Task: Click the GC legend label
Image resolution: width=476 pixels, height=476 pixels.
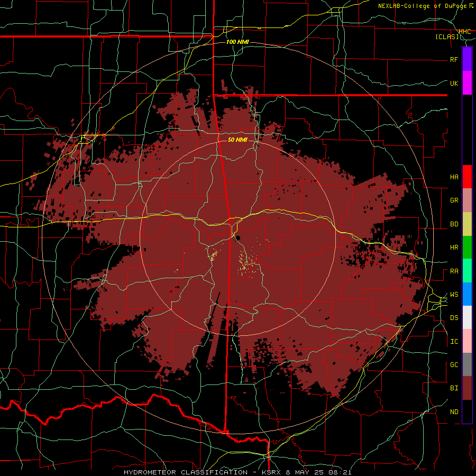Action: [454, 365]
